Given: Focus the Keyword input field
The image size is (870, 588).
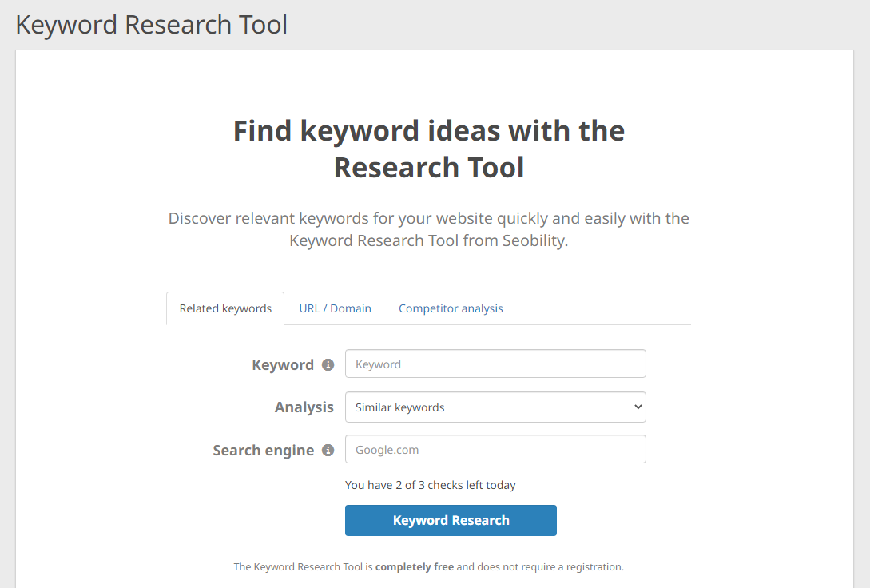Looking at the screenshot, I should 495,364.
